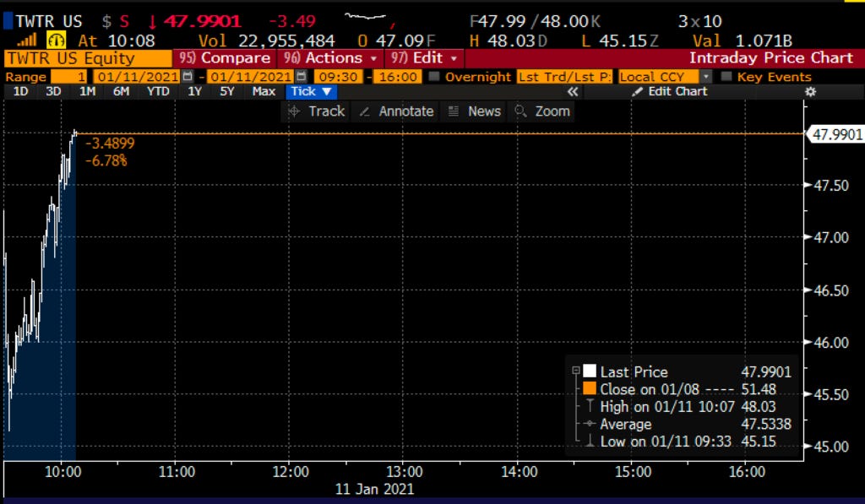Image resolution: width=865 pixels, height=504 pixels.
Task: Click the Average marker legend icon
Action: 589,424
